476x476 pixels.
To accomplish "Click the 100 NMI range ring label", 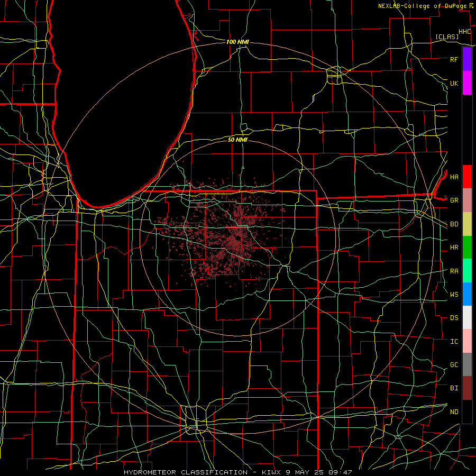I will coord(237,42).
